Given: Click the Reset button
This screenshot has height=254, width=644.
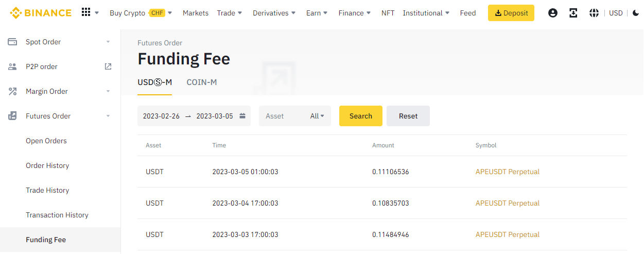Looking at the screenshot, I should [408, 116].
